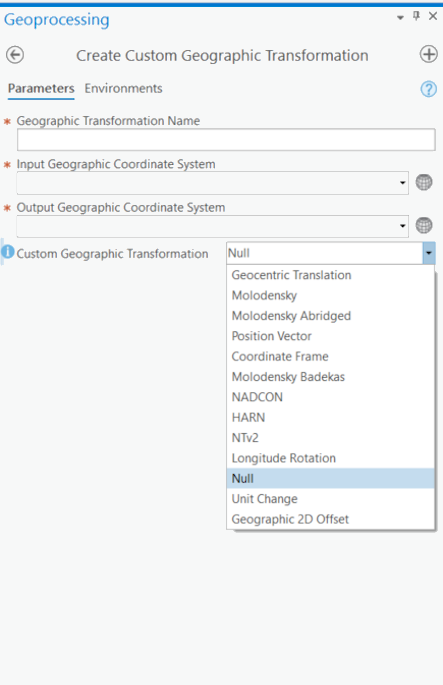Open the Geoprocessing pane options arrow
This screenshot has height=685, width=443.
click(400, 18)
